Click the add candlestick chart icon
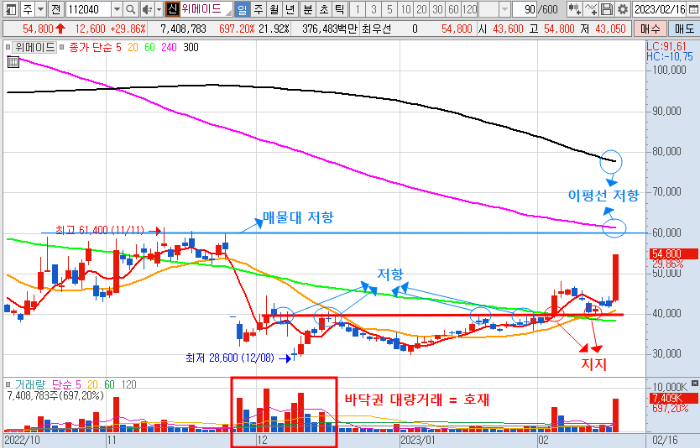 pos(575,9)
